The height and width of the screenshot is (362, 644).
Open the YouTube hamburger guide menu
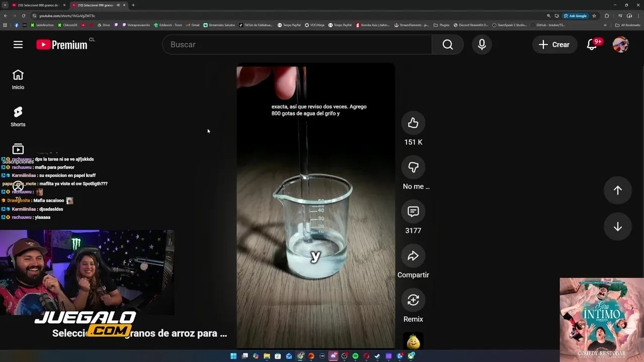pos(18,45)
